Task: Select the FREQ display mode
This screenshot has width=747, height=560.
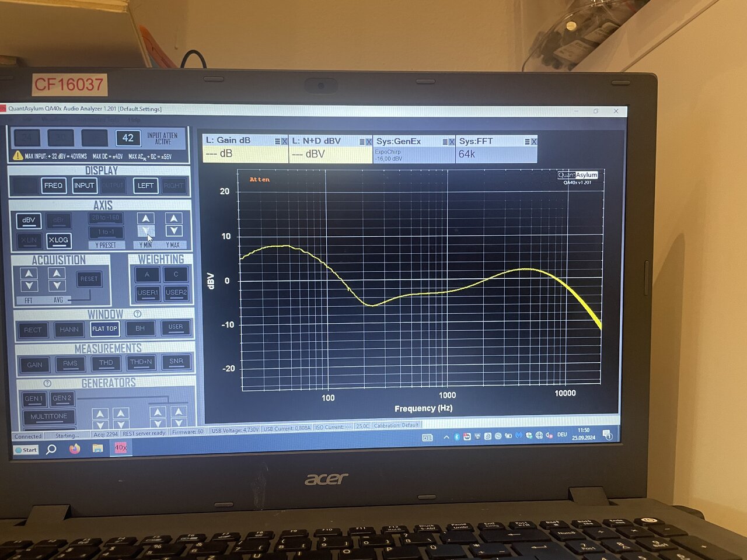Action: [x=53, y=185]
